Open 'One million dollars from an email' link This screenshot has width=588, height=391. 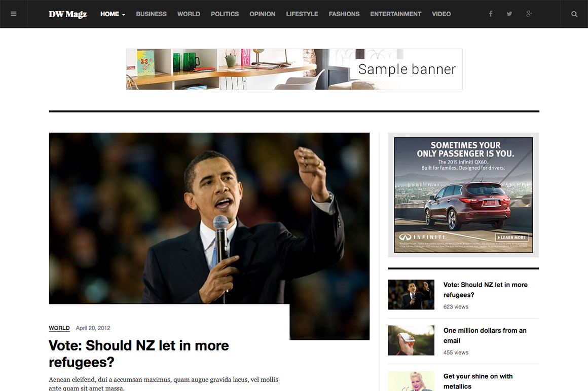coord(485,336)
